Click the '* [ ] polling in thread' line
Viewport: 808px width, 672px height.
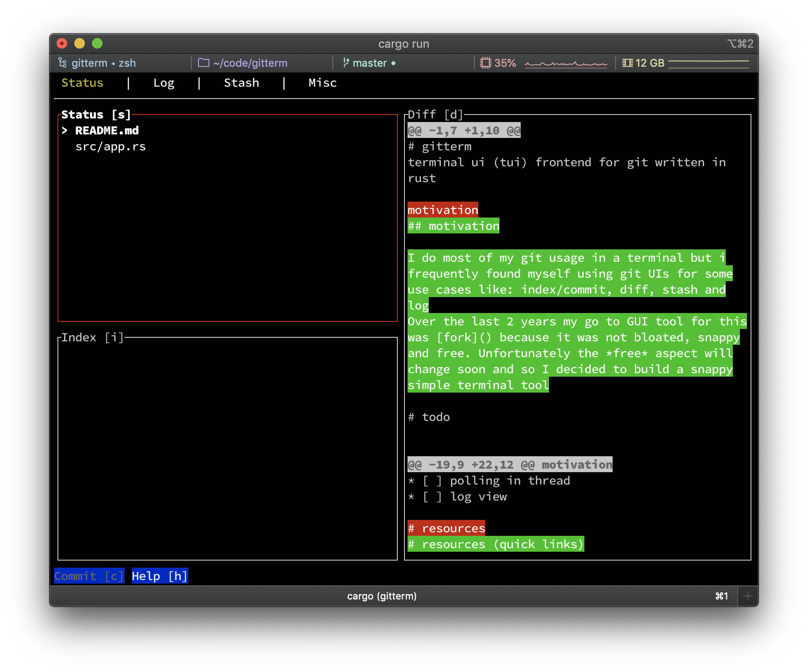[489, 481]
